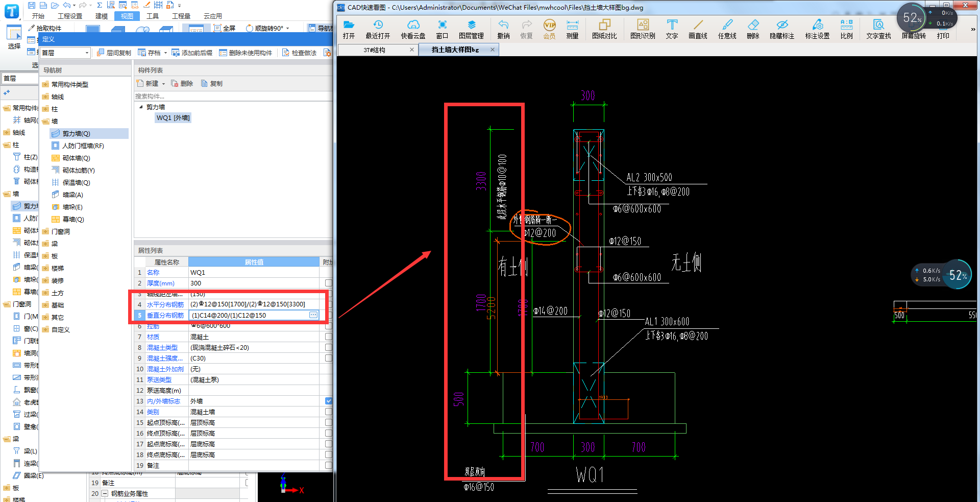Open 图纸对比 drawing compare tool
This screenshot has width=980, height=502.
click(604, 29)
